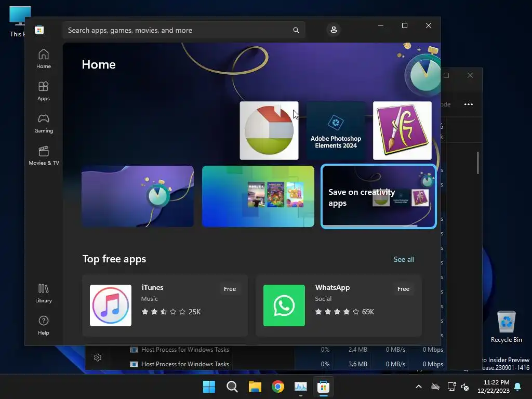Select the WhatsApp title text
The image size is (532, 399).
(x=332, y=287)
